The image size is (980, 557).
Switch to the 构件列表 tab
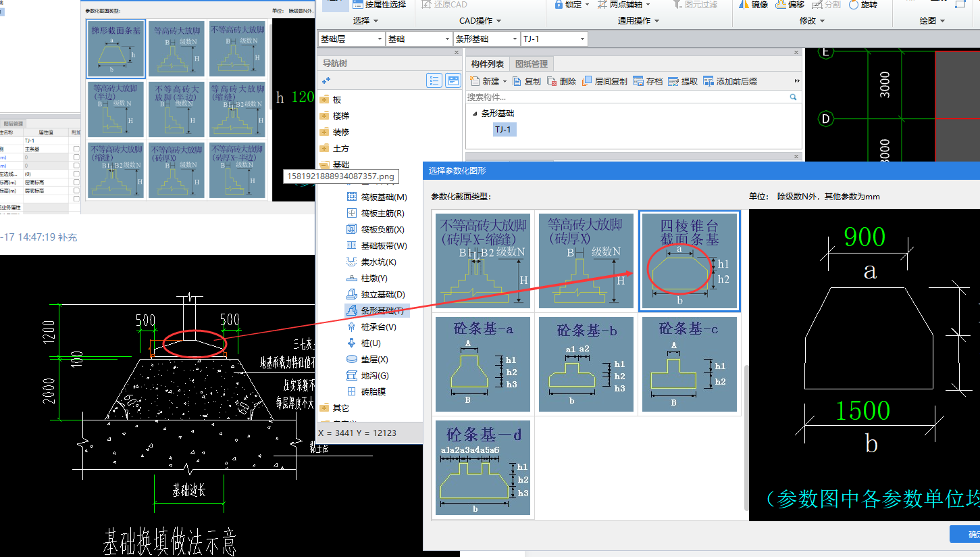pyautogui.click(x=488, y=64)
